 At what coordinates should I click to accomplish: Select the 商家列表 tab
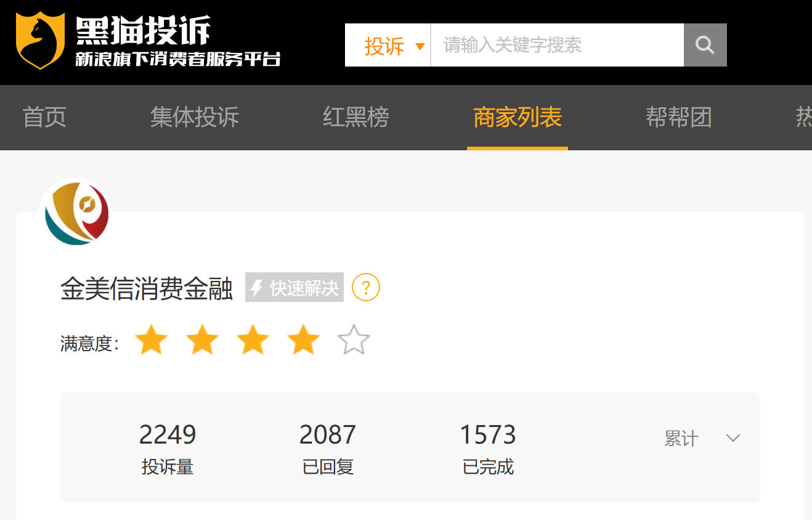518,117
